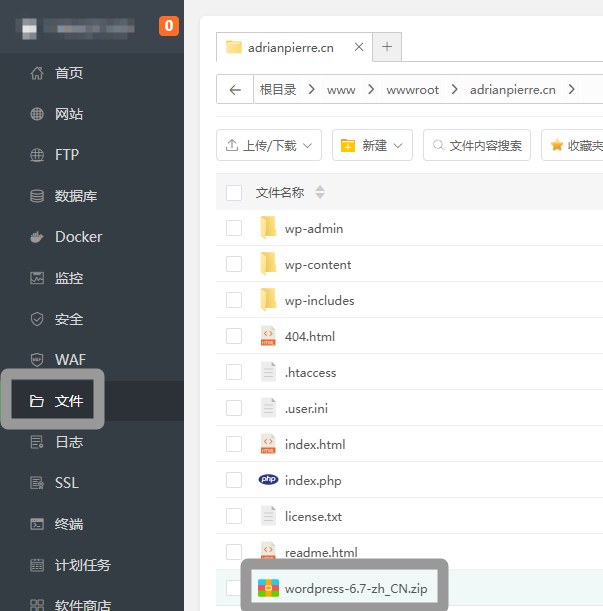Click the wordpress-6.7-zh_CN.zip archive icon
Viewport: 603px width, 611px height.
268,588
